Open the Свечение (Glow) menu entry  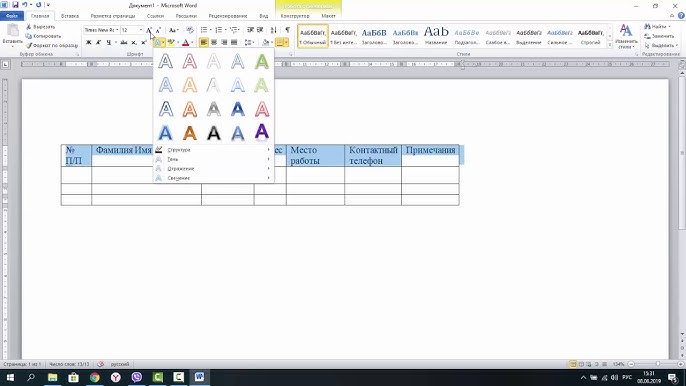click(x=214, y=178)
